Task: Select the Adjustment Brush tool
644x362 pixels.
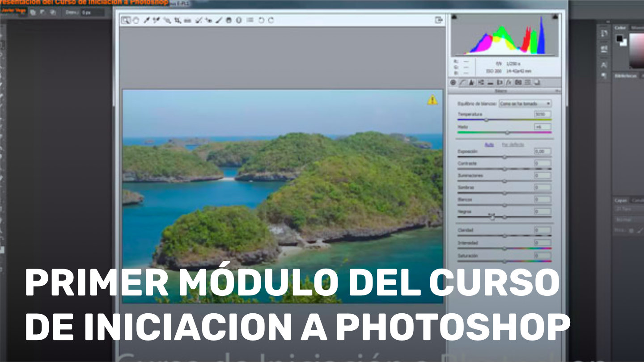Action: 219,20
